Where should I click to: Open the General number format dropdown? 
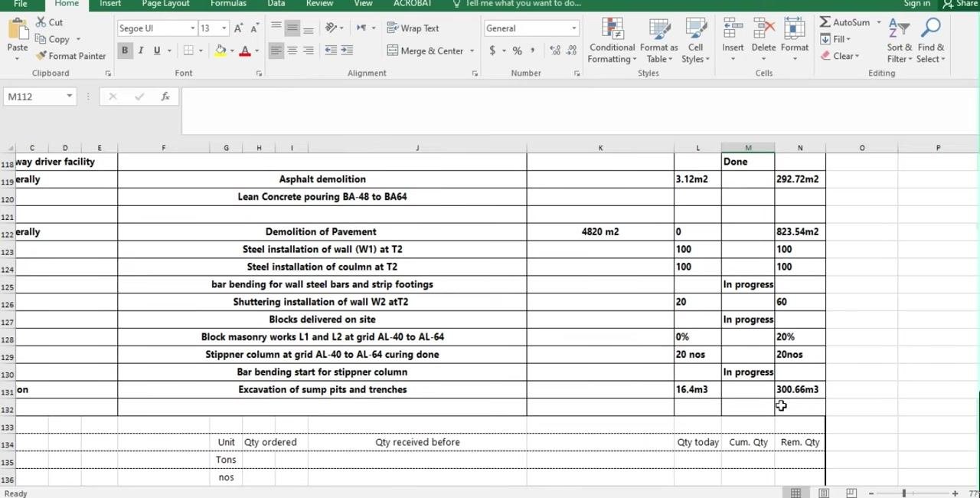tap(573, 28)
